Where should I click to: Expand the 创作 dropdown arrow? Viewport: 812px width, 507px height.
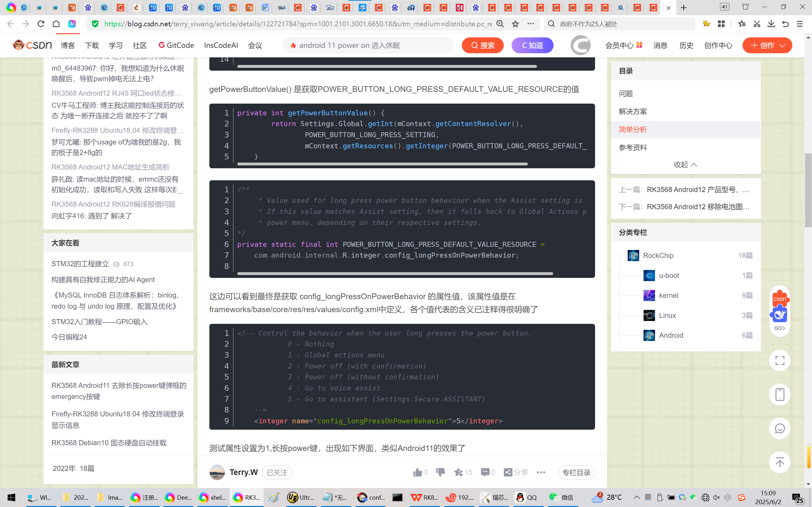tap(783, 45)
